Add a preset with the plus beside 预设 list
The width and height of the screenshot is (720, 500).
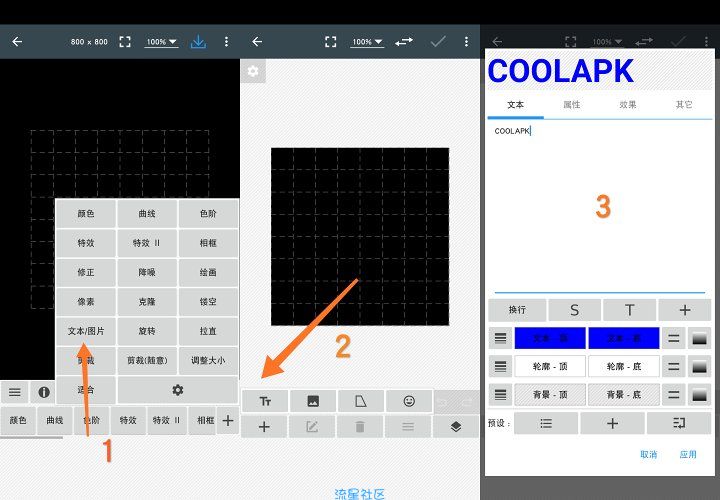[x=612, y=423]
